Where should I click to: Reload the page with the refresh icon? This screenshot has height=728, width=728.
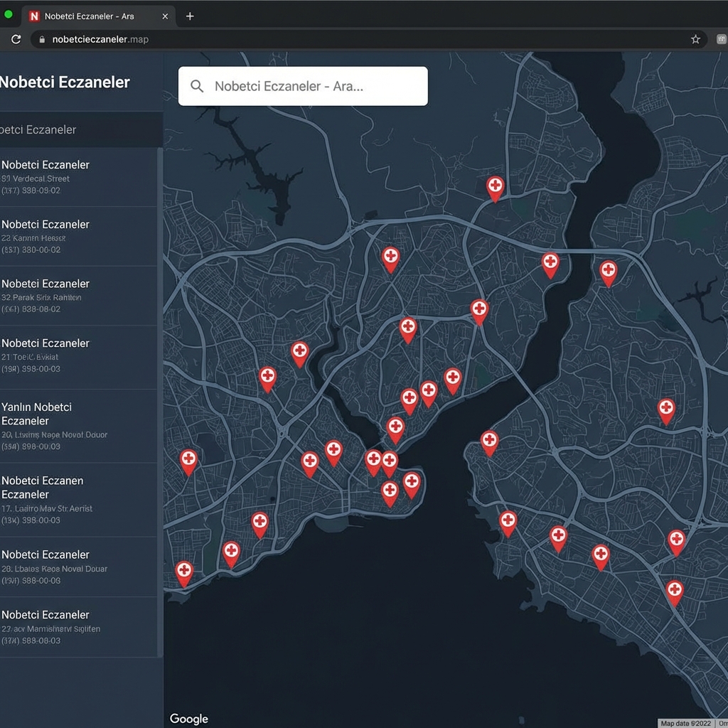tap(16, 40)
